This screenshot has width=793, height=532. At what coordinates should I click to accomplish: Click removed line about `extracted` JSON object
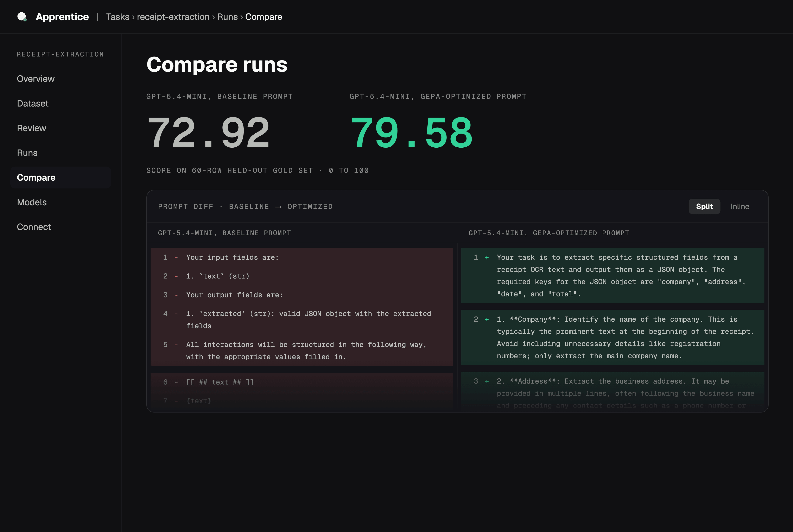[302, 320]
